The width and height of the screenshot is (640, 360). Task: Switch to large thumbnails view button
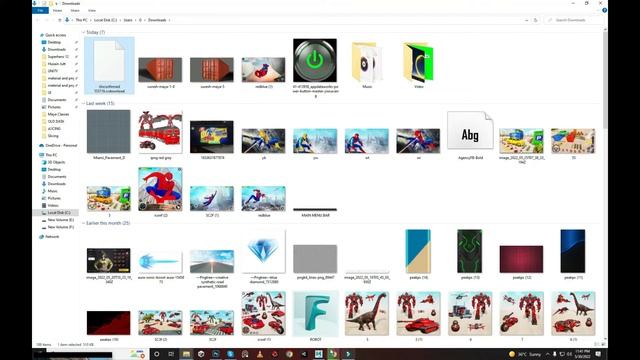(603, 344)
